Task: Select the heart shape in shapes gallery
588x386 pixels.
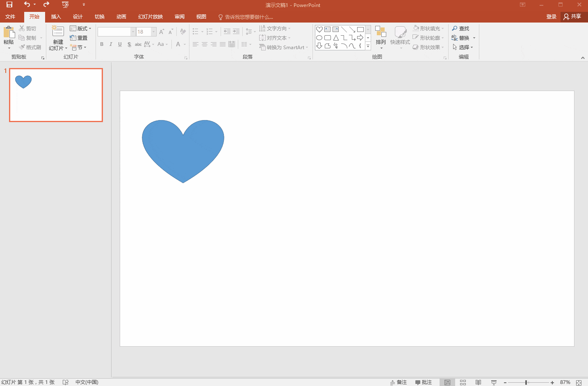Action: tap(319, 30)
